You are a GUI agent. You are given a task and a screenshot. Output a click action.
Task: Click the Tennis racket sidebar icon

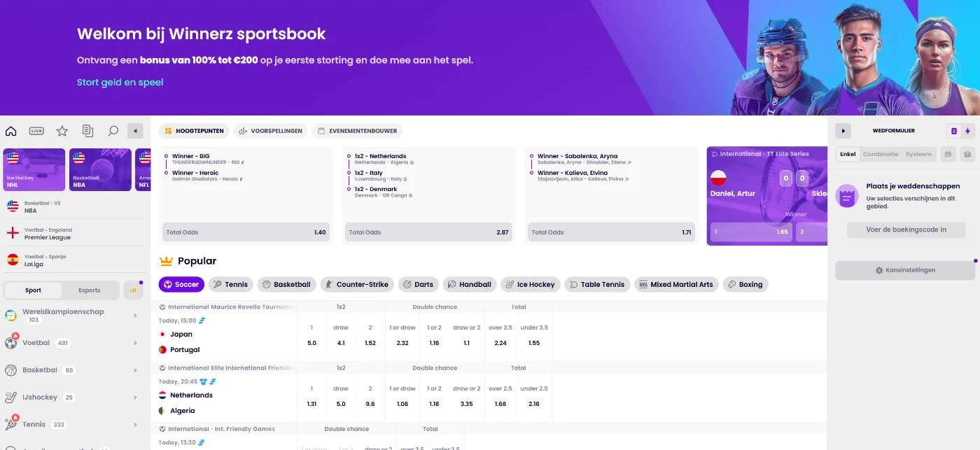(10, 424)
